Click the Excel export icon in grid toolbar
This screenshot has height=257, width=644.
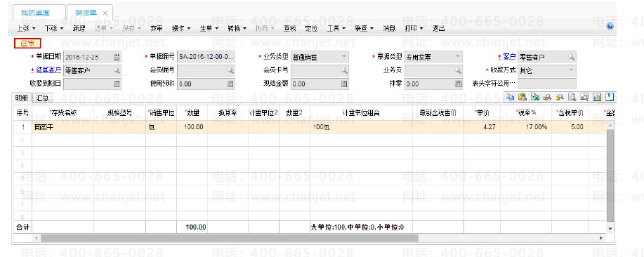point(534,98)
